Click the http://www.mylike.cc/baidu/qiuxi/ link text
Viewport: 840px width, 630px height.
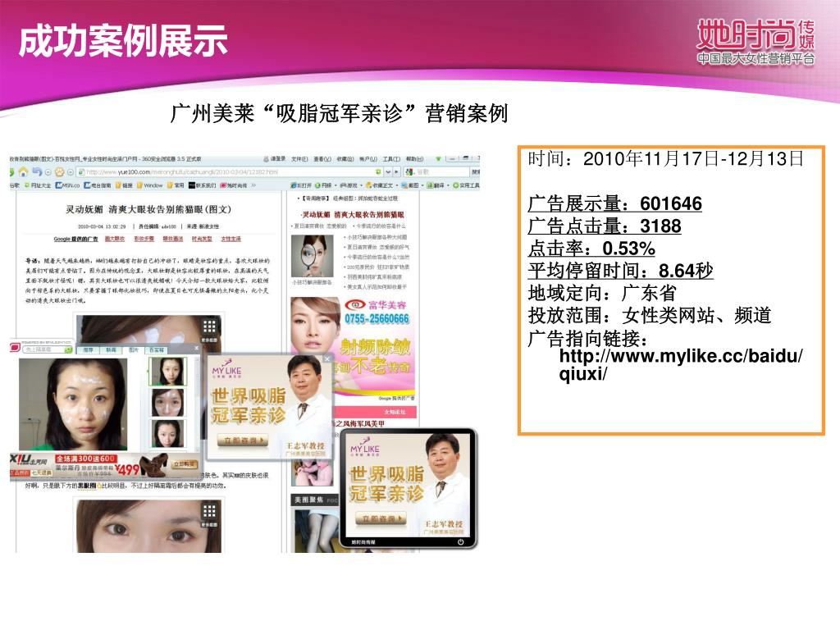pyautogui.click(x=680, y=364)
